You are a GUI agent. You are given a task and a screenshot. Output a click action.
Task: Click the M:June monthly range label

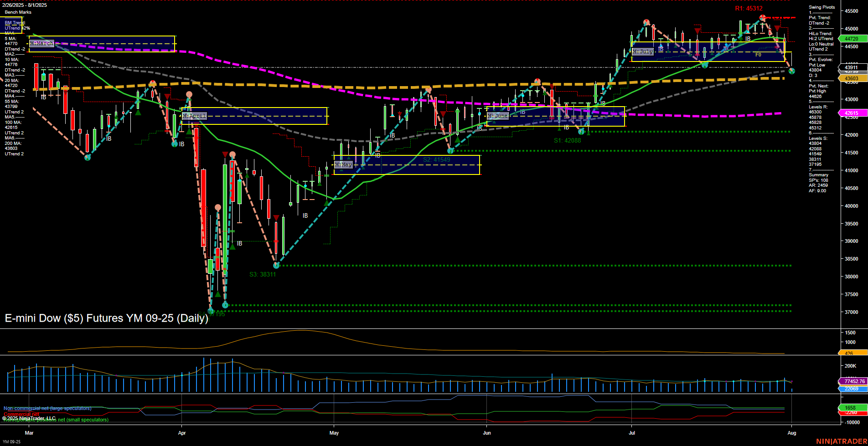(x=497, y=116)
